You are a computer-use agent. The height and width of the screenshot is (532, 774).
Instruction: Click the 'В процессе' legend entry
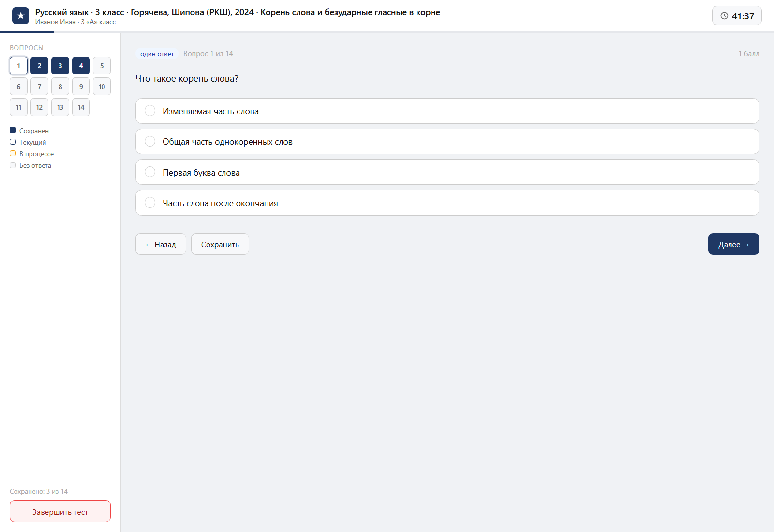32,154
